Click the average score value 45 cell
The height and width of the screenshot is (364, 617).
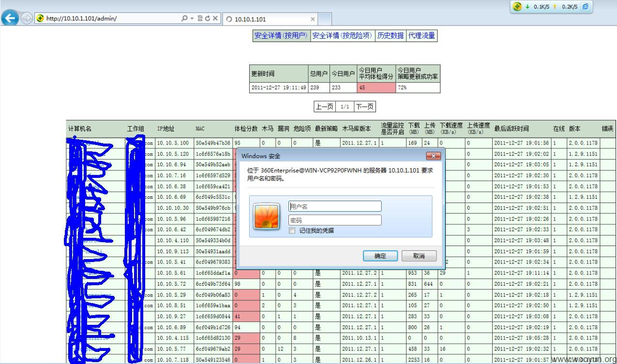click(x=376, y=88)
